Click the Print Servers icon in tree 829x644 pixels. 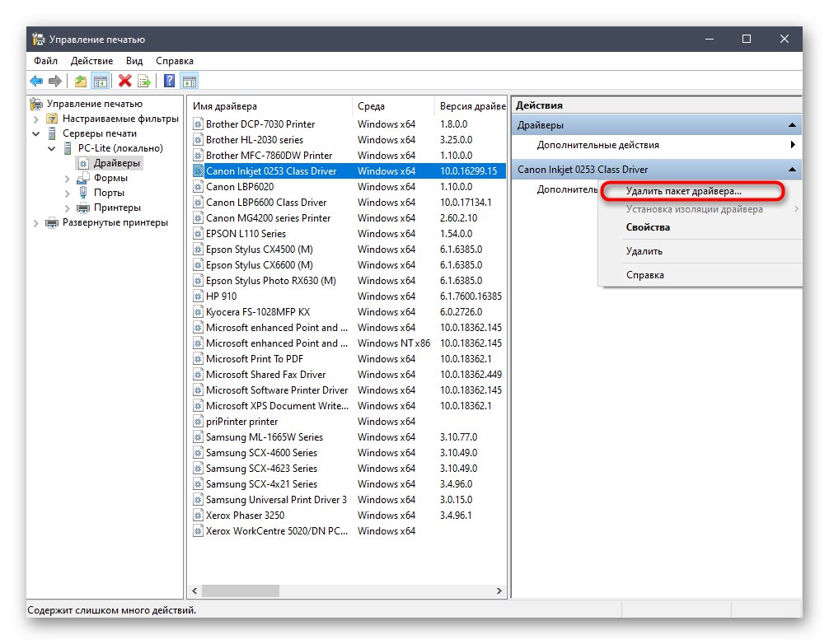(52, 133)
